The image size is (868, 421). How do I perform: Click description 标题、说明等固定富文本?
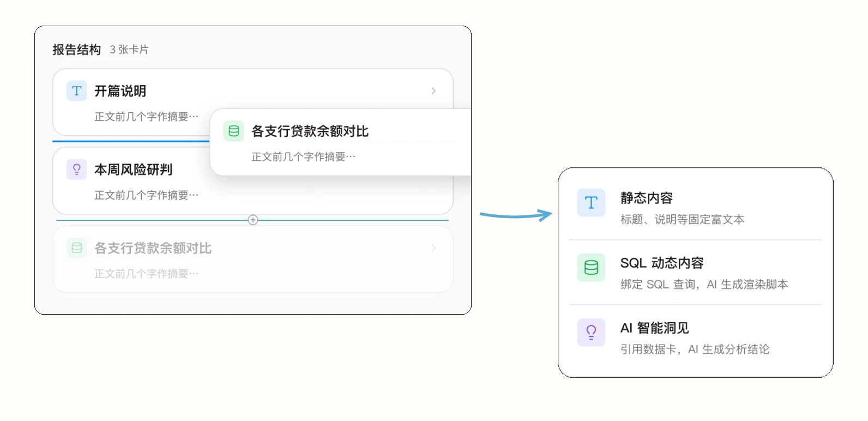pyautogui.click(x=682, y=219)
